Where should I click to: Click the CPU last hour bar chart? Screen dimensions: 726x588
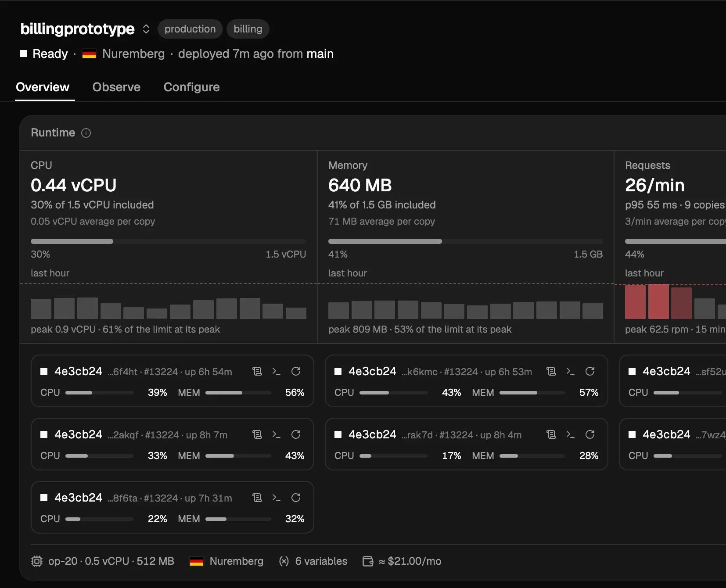click(168, 308)
